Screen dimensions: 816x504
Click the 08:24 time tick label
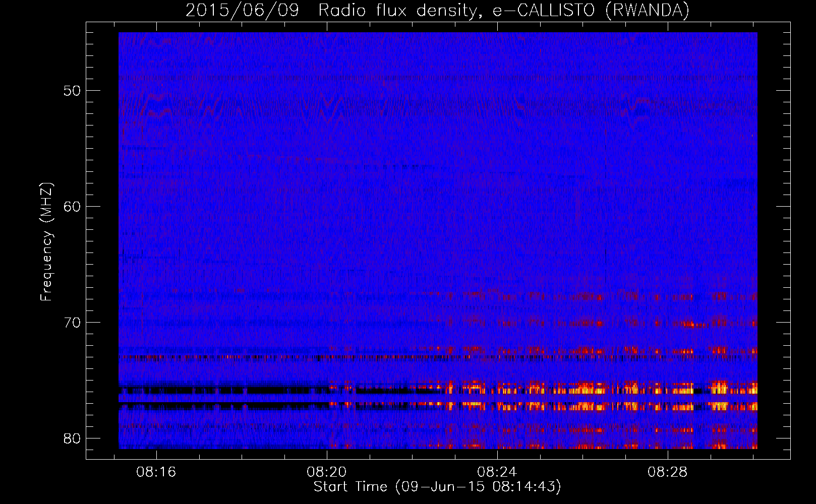[x=497, y=472]
